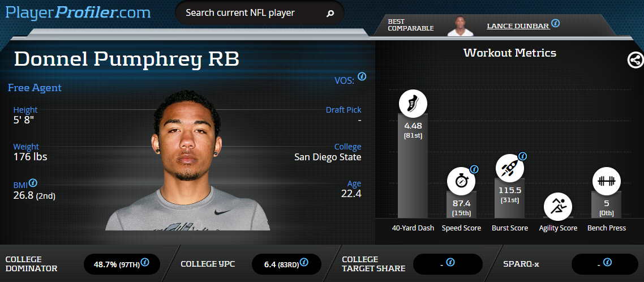
Task: Click Donnel Pumphrey's profile photo
Action: coord(188,160)
